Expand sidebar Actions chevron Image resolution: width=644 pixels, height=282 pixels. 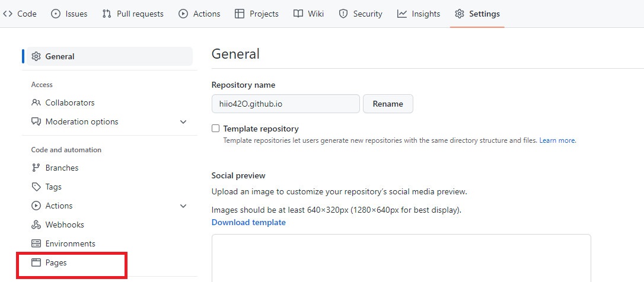[x=183, y=206]
